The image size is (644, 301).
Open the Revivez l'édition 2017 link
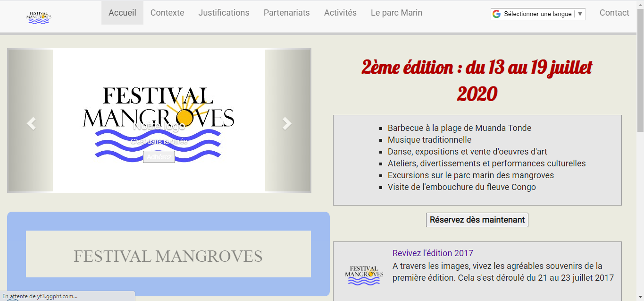click(433, 253)
